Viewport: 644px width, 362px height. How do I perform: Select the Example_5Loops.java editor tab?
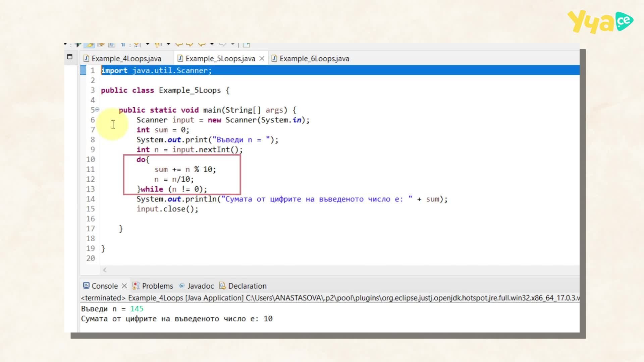point(220,59)
